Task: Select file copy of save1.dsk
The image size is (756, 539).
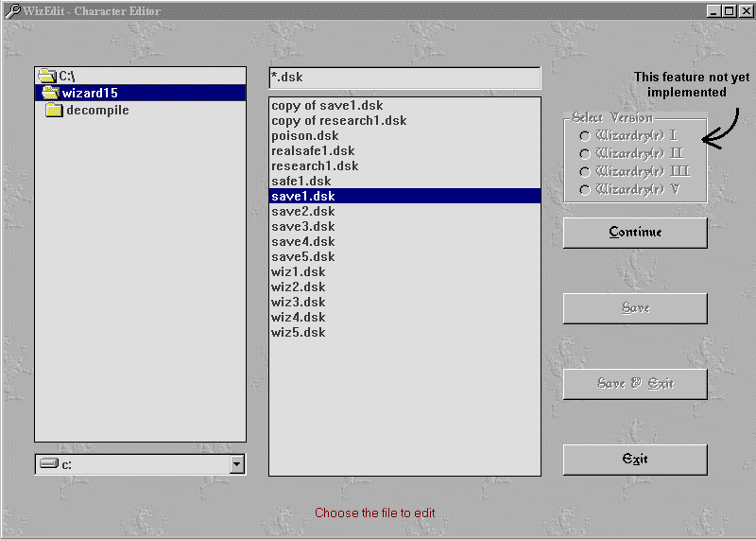Action: pyautogui.click(x=405, y=105)
